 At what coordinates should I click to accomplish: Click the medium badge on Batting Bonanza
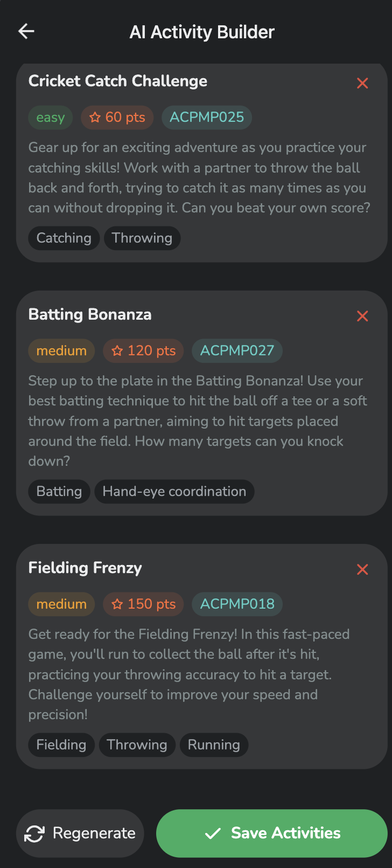click(x=61, y=350)
